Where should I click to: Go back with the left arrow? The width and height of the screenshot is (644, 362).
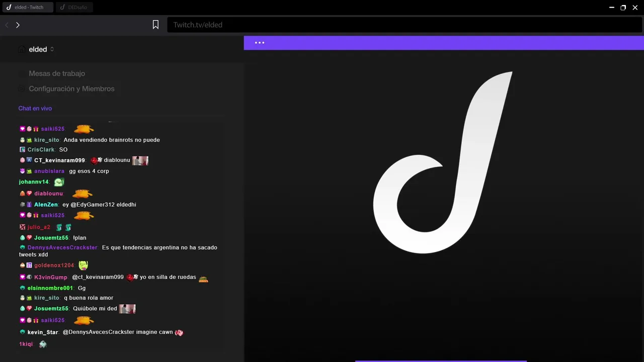(x=7, y=25)
